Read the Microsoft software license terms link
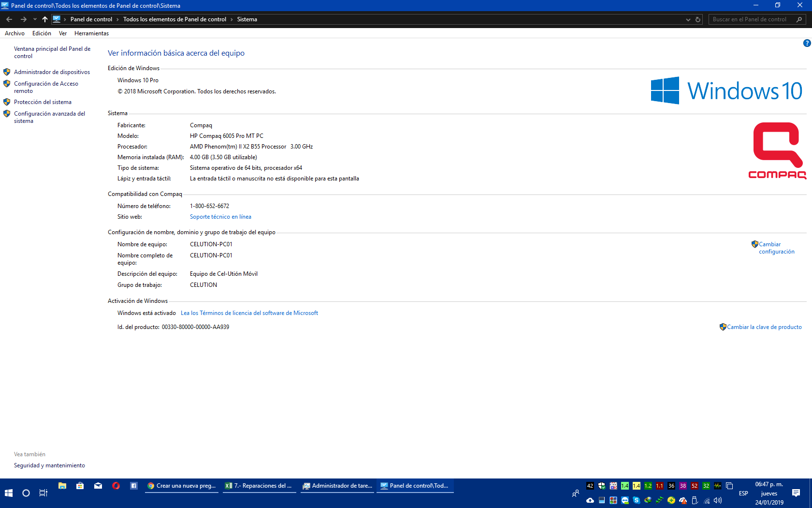 point(249,313)
